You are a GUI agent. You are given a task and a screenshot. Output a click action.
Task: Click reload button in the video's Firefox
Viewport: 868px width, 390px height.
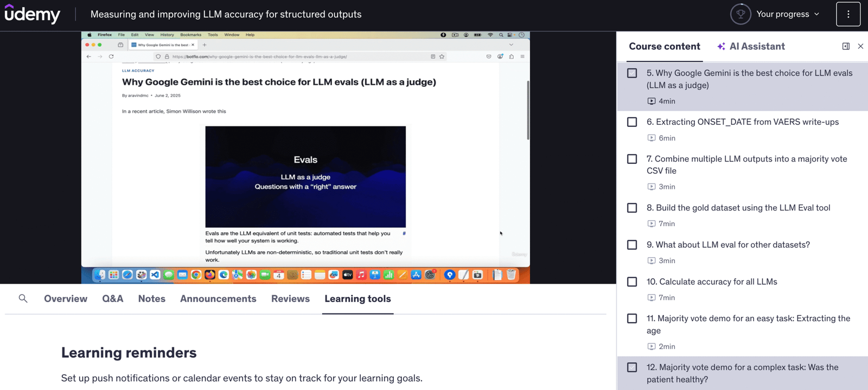[111, 56]
